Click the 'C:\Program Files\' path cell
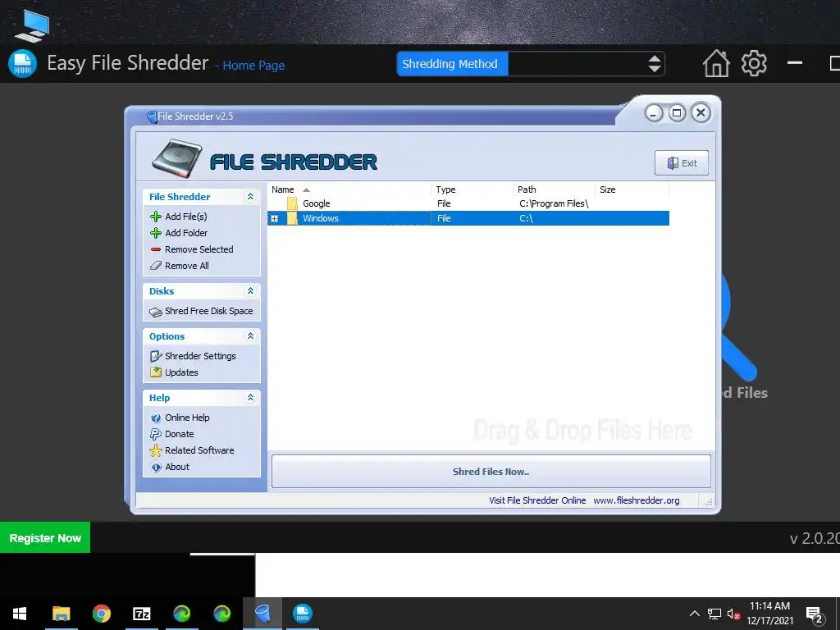Viewport: 840px width, 630px height. pyautogui.click(x=554, y=203)
